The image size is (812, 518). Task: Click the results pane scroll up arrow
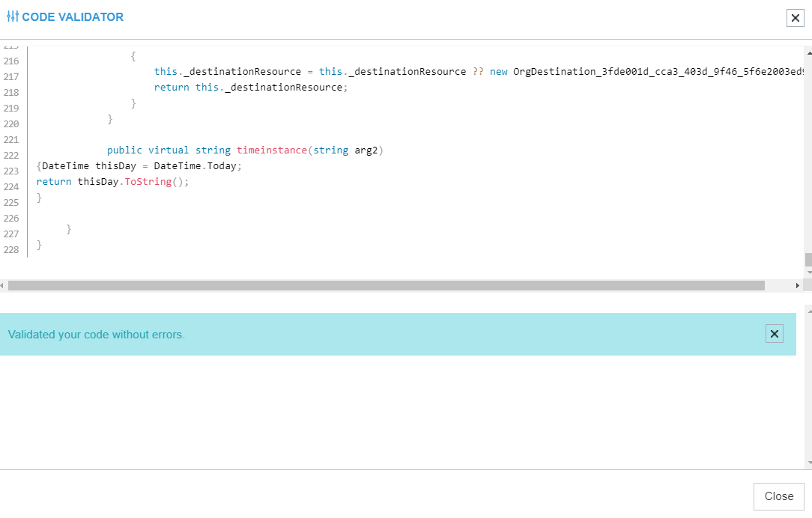(x=808, y=310)
